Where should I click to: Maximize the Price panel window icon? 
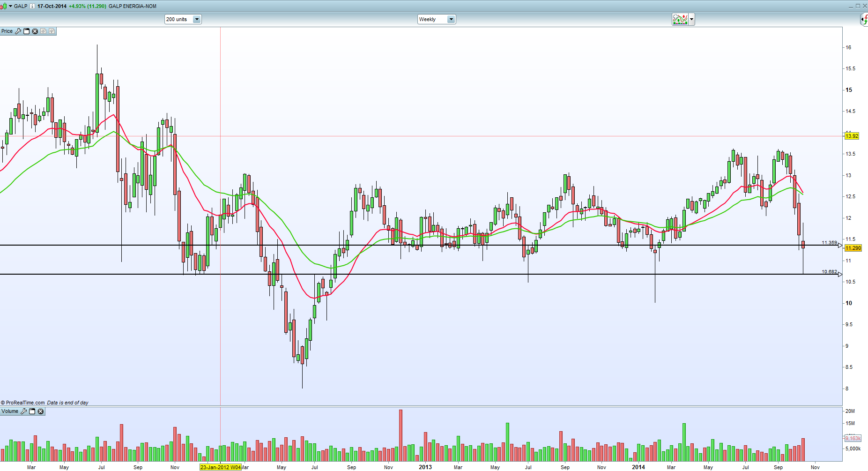click(x=27, y=31)
